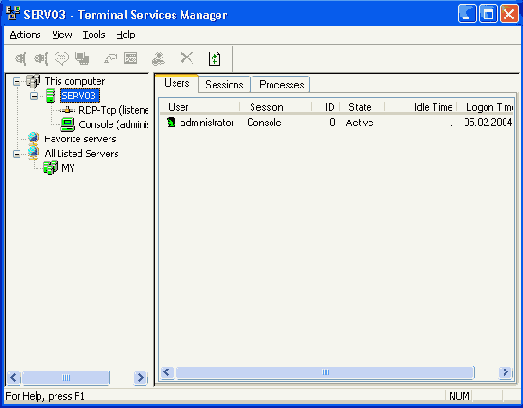The height and width of the screenshot is (408, 523).
Task: Click the This computer icon in tree
Action: tap(33, 81)
